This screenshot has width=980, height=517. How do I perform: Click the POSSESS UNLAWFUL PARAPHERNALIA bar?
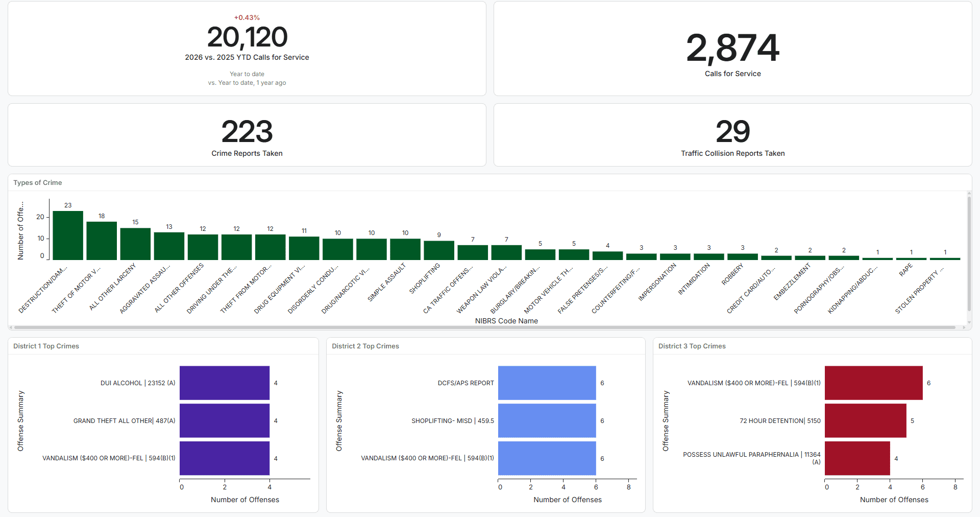point(857,458)
